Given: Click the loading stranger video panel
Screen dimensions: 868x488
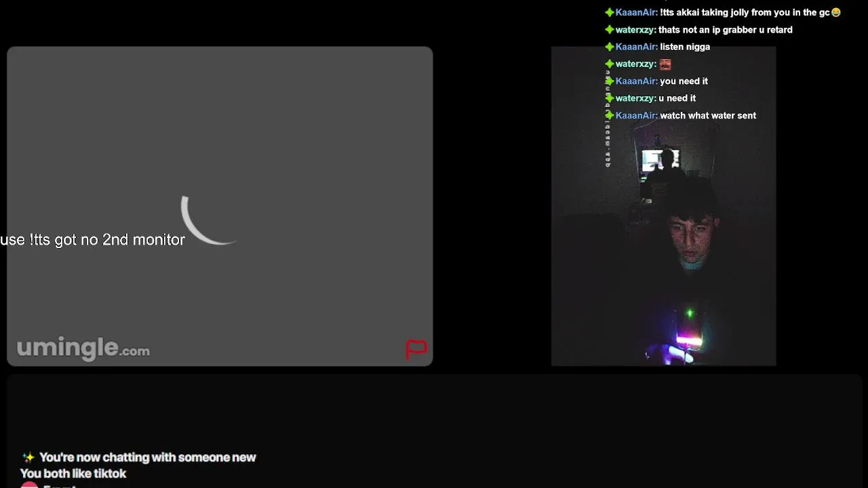Looking at the screenshot, I should pos(220,206).
